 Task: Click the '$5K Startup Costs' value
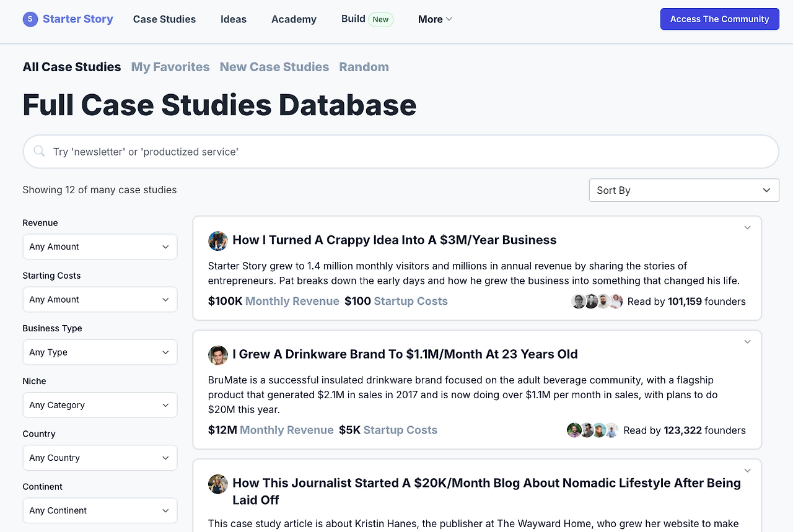(x=388, y=430)
